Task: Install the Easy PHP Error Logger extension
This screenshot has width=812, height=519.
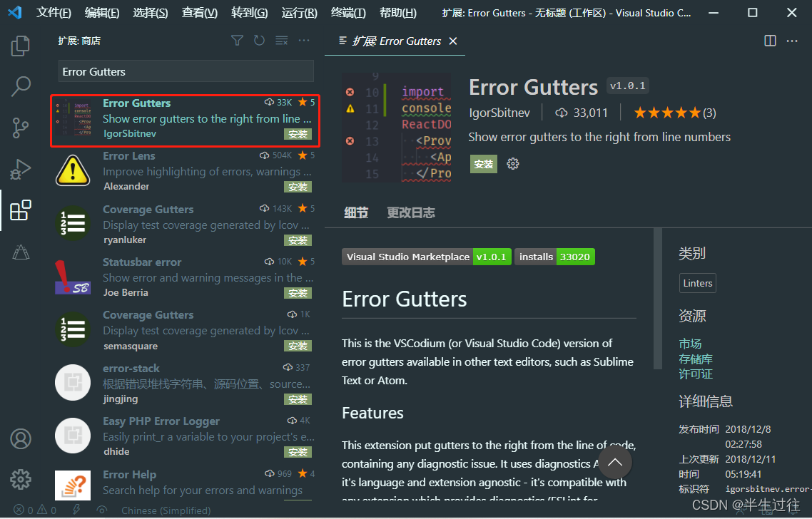Action: click(x=298, y=452)
